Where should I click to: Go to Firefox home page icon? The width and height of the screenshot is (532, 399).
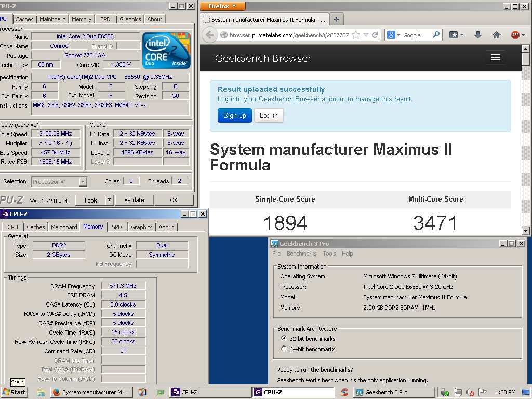(x=496, y=35)
